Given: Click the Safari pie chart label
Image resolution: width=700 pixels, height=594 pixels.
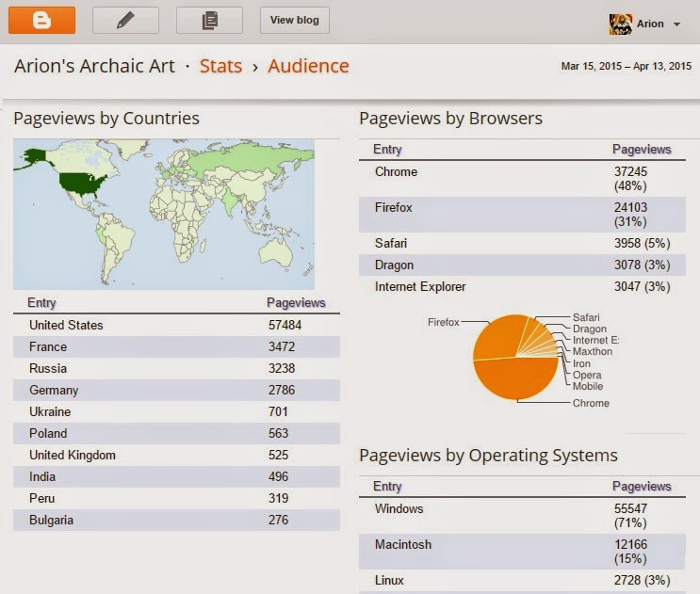Looking at the screenshot, I should pos(586,317).
